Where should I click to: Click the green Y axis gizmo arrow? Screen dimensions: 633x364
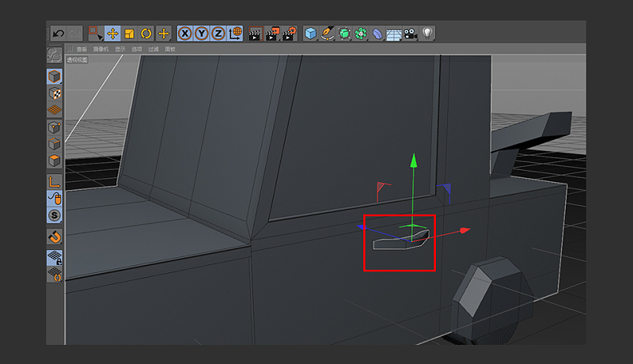coord(413,161)
